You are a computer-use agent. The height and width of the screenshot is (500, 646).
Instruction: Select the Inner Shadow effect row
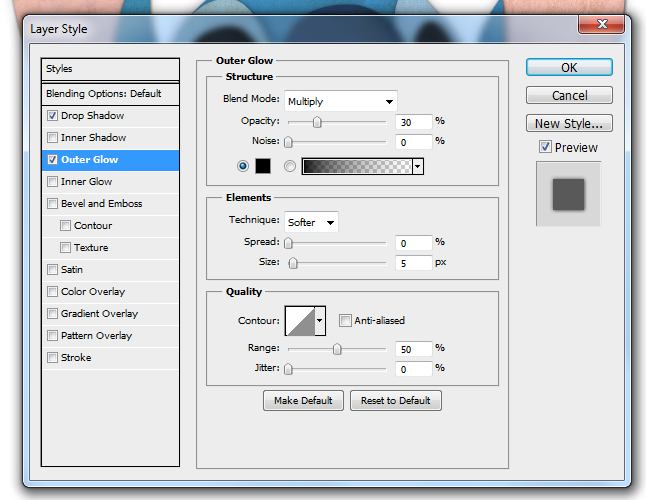tap(110, 138)
